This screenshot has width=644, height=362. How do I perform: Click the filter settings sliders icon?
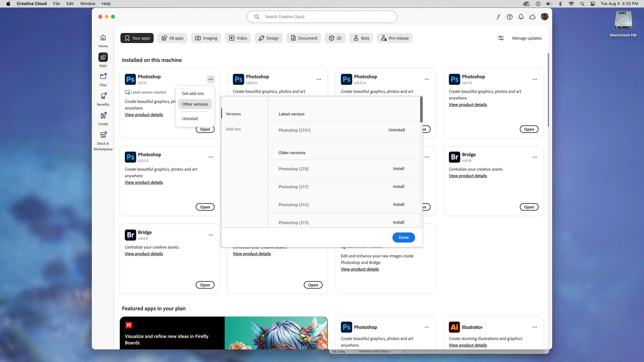coord(501,38)
